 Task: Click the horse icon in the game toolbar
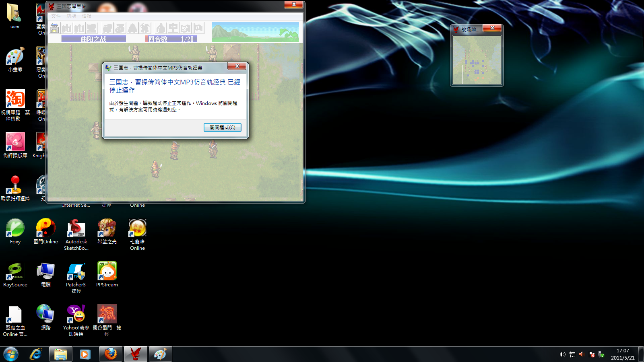[107, 28]
